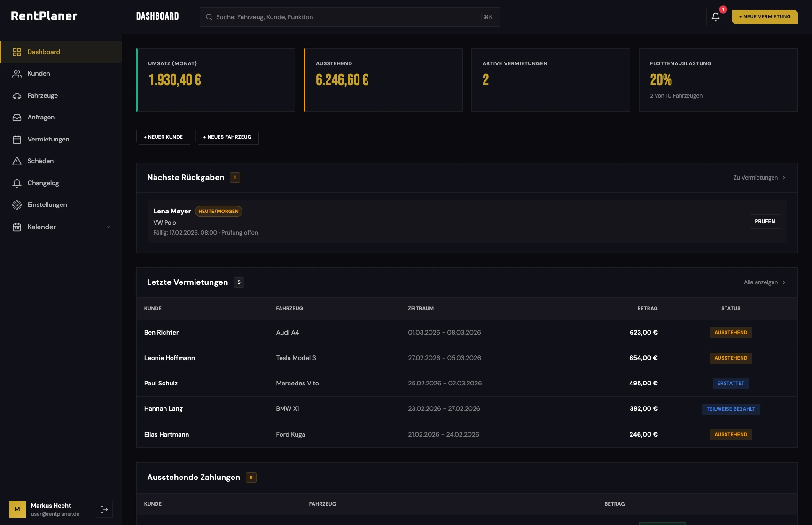812x525 pixels.
Task: Switch to the Vermietungen section
Action: [x=48, y=139]
